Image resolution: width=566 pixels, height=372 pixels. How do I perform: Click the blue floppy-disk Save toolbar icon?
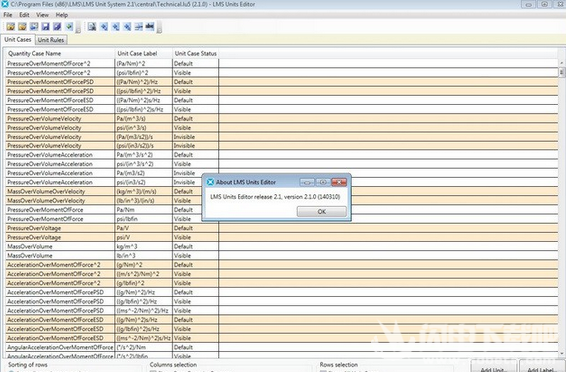coord(45,26)
